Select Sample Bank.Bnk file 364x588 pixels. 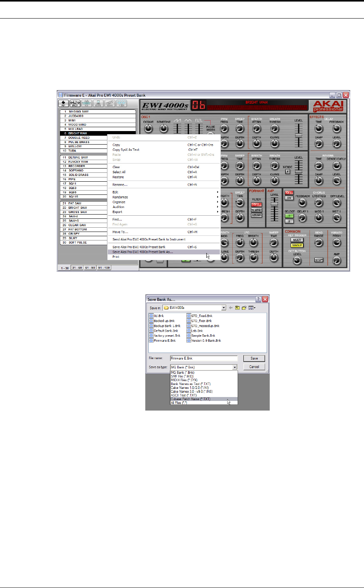(x=201, y=336)
